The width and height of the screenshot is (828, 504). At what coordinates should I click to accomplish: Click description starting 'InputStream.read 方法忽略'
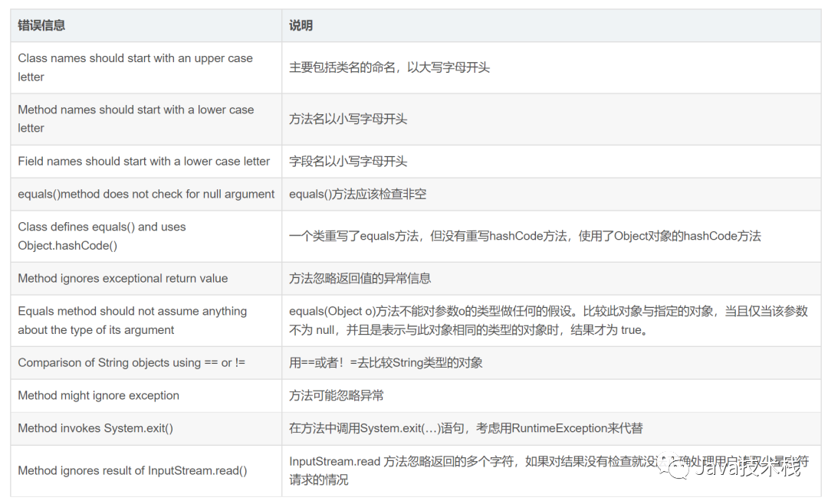[551, 471]
